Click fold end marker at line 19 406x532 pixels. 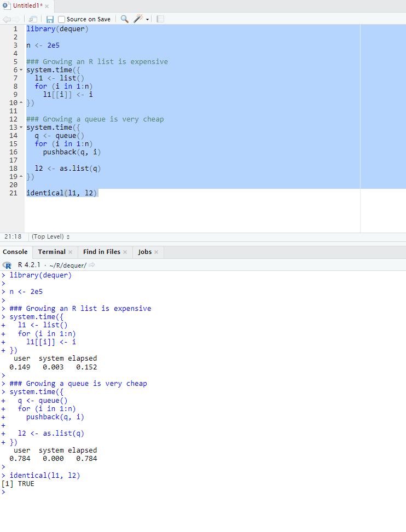[21, 176]
